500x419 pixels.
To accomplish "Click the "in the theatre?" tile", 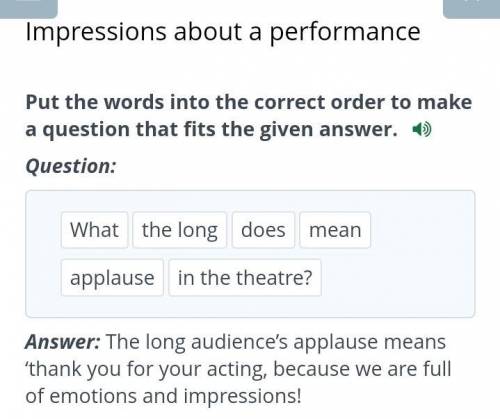I will pyautogui.click(x=245, y=278).
